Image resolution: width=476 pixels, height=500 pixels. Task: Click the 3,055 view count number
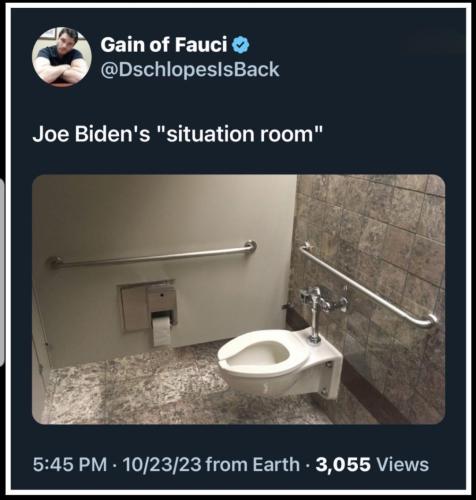tap(343, 464)
